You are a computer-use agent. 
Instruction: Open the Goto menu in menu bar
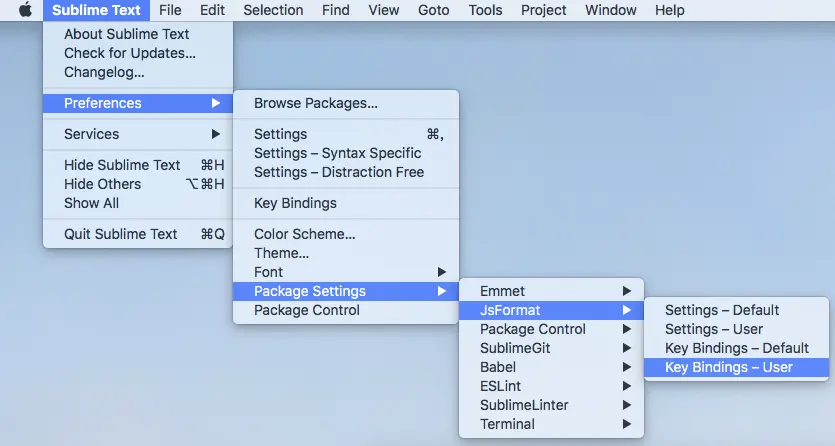pos(431,11)
